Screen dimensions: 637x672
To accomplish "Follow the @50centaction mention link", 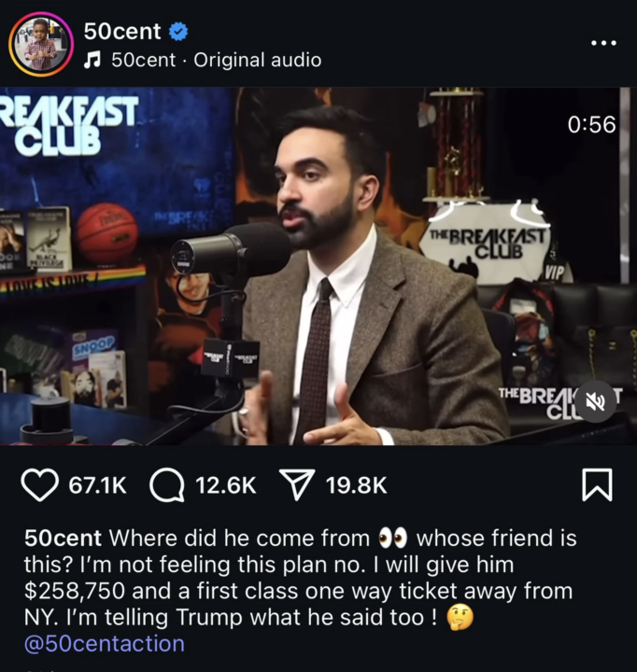I will [x=105, y=644].
